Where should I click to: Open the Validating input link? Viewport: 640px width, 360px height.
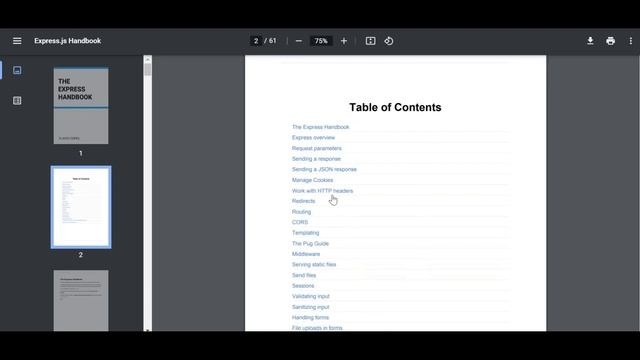point(311,296)
